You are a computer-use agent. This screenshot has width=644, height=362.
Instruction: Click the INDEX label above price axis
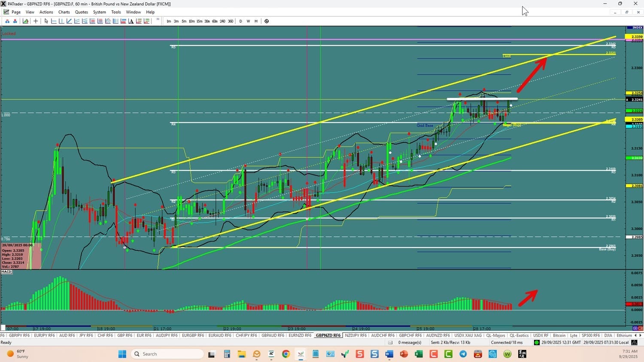[x=638, y=28]
